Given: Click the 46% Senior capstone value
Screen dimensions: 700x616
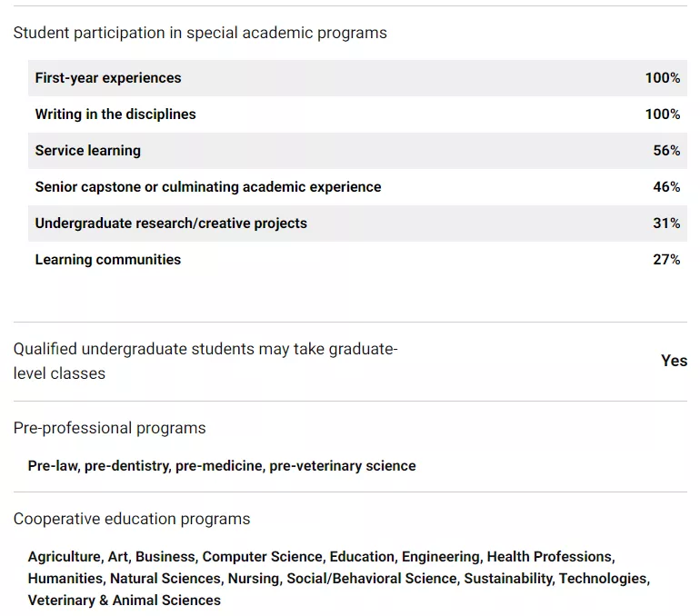Looking at the screenshot, I should point(666,187).
